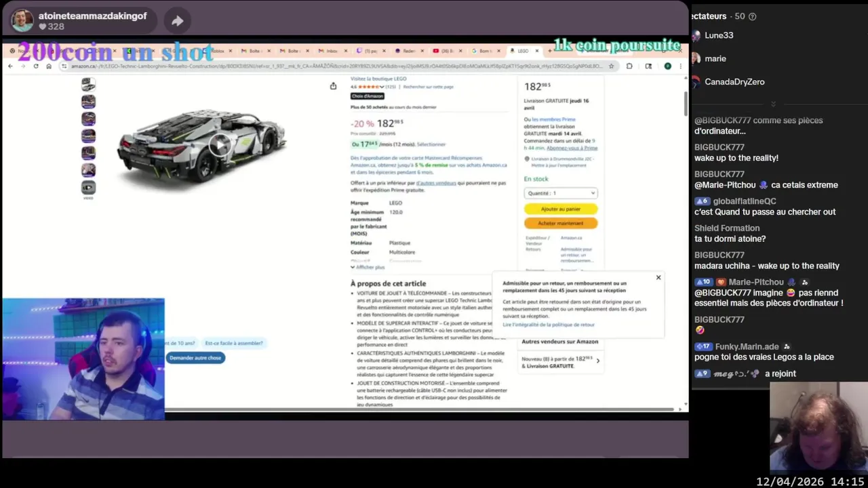Screen dimensions: 868x488
Task: Click the Choix d'Amazon badge
Action: (x=368, y=96)
